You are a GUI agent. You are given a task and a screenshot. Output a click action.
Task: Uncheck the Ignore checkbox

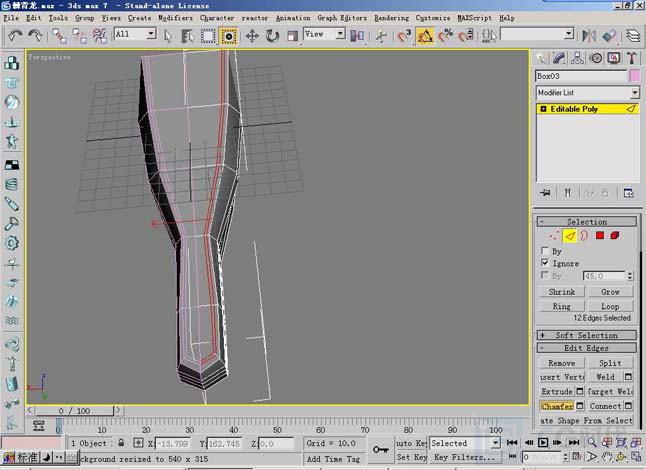pyautogui.click(x=545, y=262)
